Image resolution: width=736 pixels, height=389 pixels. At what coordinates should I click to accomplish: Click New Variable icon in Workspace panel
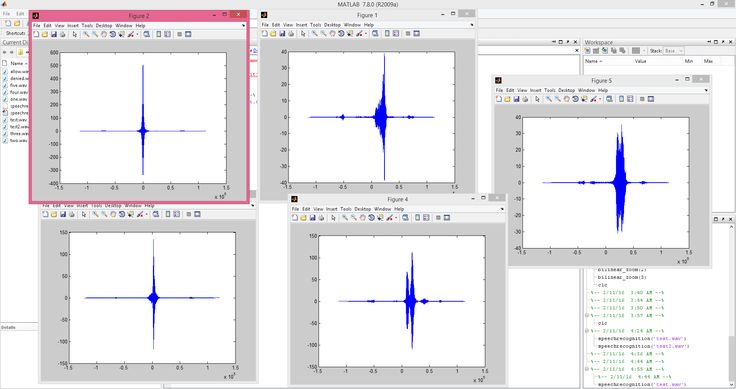pos(587,51)
